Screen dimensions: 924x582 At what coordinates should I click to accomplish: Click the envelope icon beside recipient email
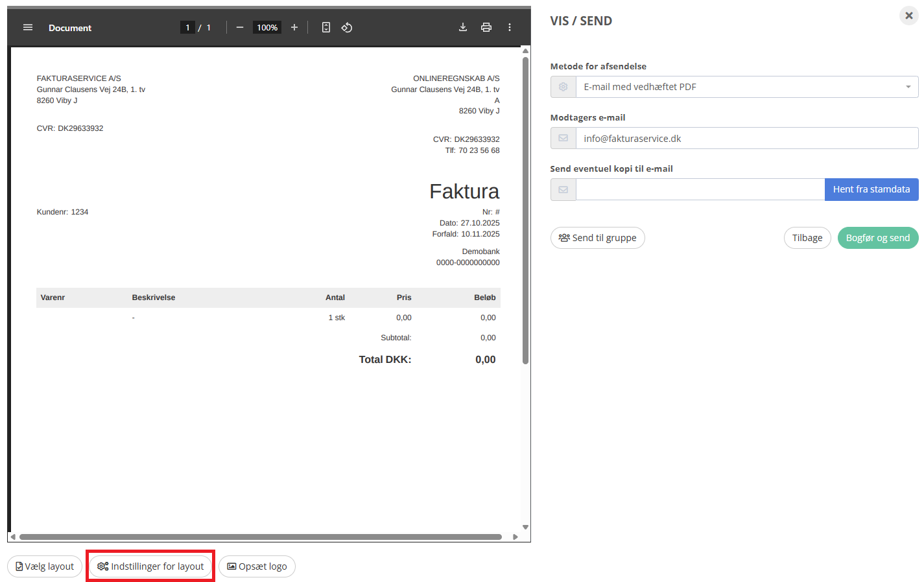[562, 138]
